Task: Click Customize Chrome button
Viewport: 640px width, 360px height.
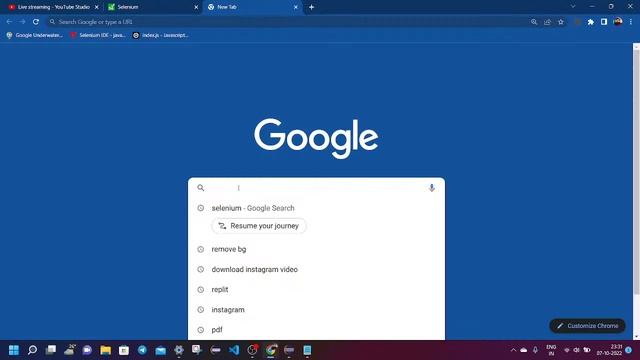Action: tap(587, 326)
